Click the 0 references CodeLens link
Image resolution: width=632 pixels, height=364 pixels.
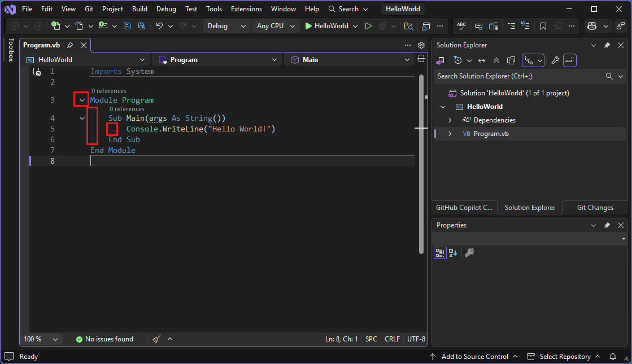point(110,91)
